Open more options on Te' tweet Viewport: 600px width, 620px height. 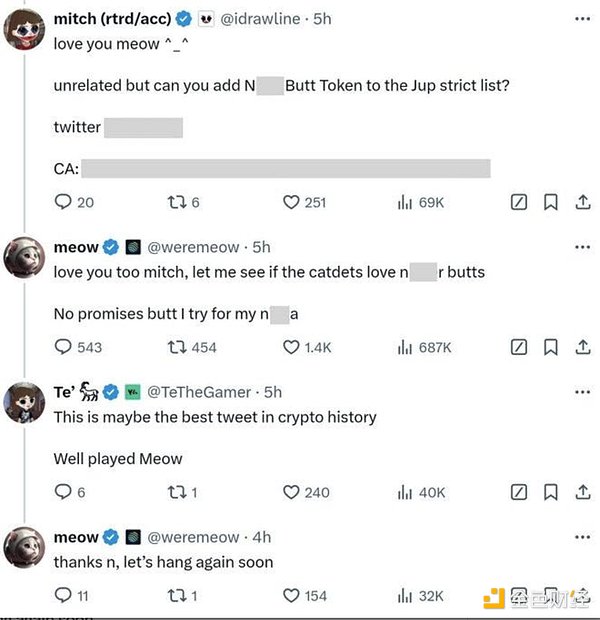coord(582,392)
